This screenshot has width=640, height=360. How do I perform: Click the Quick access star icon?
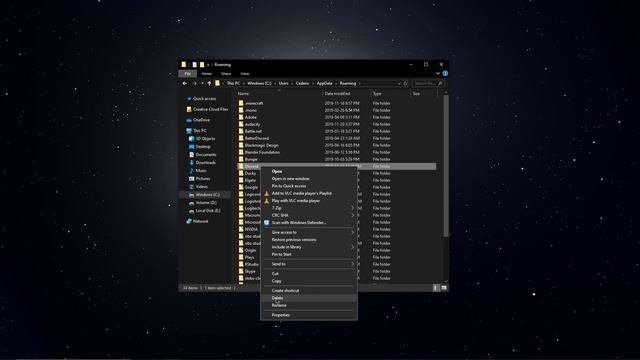pyautogui.click(x=189, y=99)
